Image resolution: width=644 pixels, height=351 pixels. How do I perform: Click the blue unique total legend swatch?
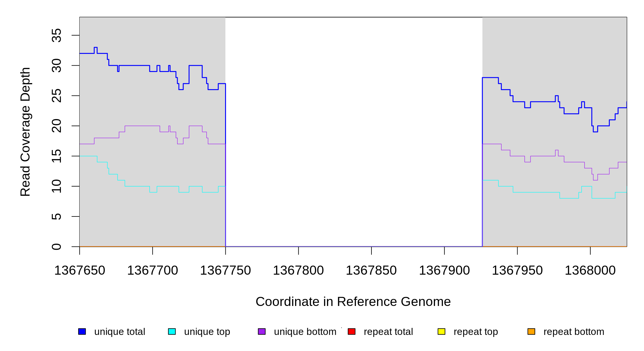[x=82, y=331]
